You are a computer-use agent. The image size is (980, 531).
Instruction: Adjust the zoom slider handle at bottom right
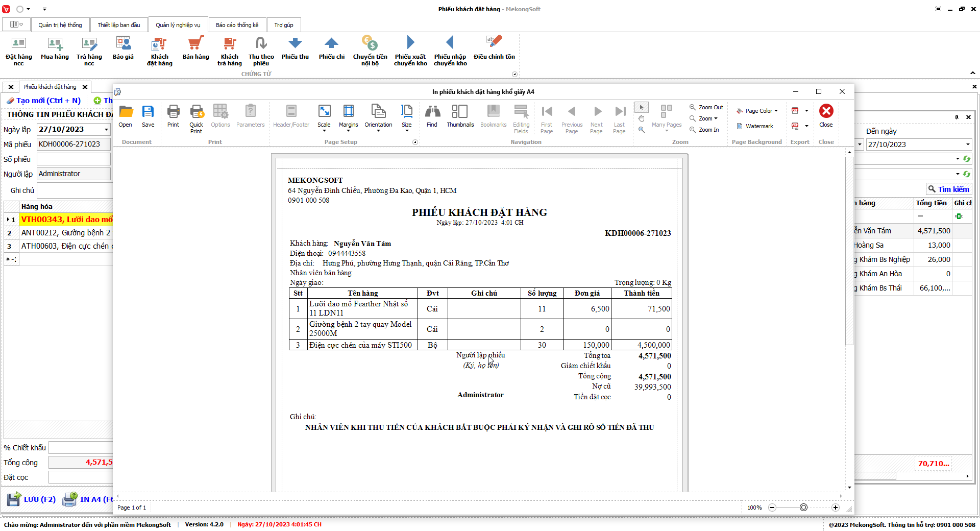pos(803,508)
